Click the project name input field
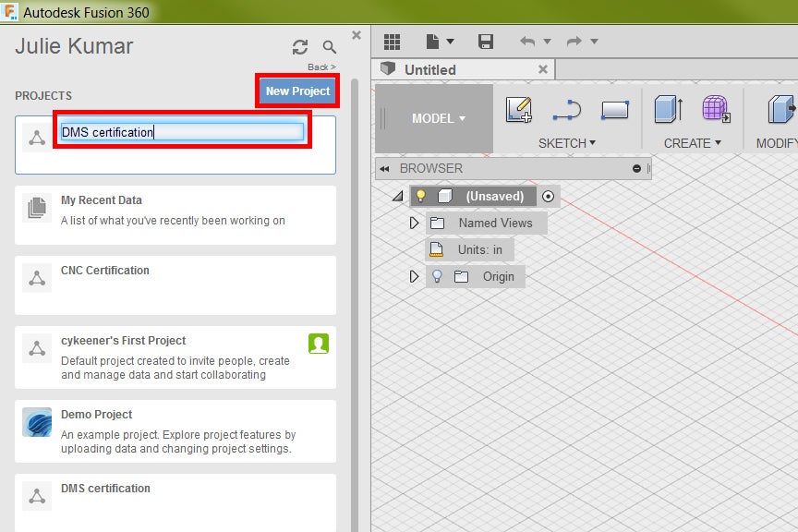798x532 pixels. click(x=182, y=132)
